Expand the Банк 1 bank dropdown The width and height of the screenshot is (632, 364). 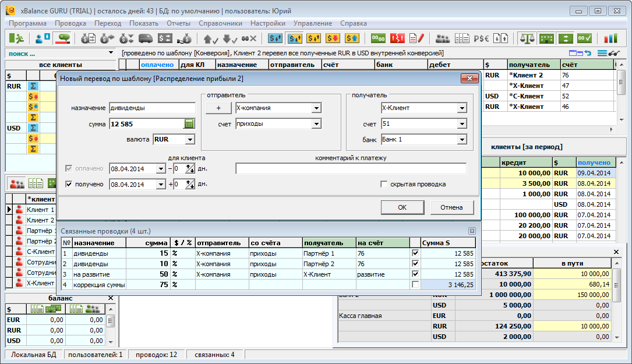click(462, 140)
